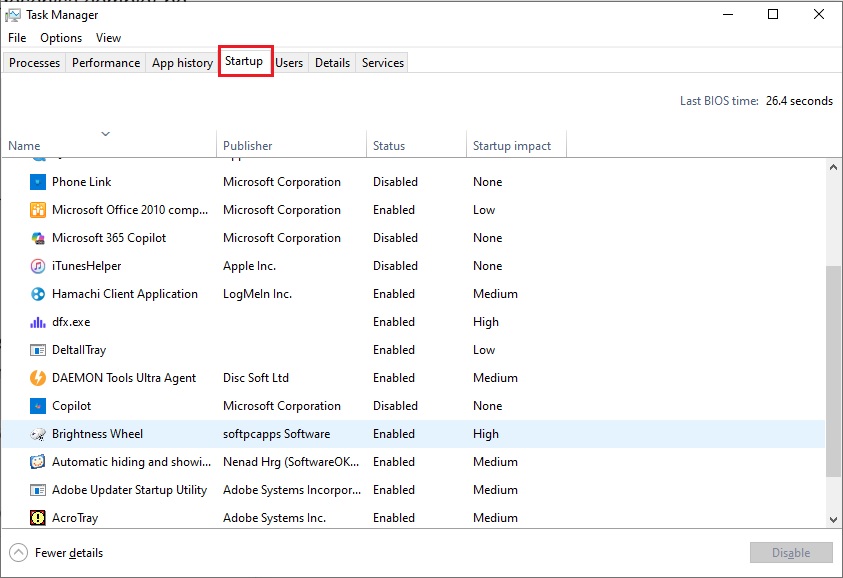This screenshot has height=578, width=843.
Task: Open the Options menu
Action: [x=61, y=38]
